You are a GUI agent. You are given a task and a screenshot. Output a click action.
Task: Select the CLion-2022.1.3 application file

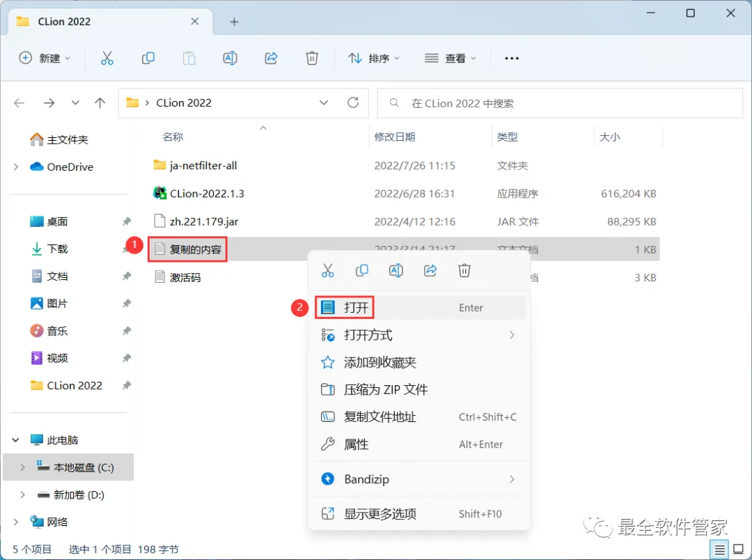click(x=207, y=194)
